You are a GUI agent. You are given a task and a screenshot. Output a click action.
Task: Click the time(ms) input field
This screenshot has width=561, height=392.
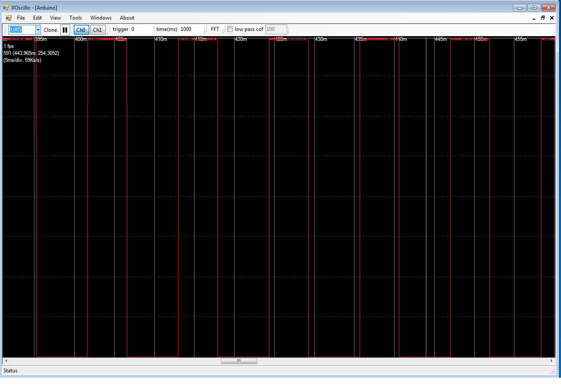(x=191, y=29)
